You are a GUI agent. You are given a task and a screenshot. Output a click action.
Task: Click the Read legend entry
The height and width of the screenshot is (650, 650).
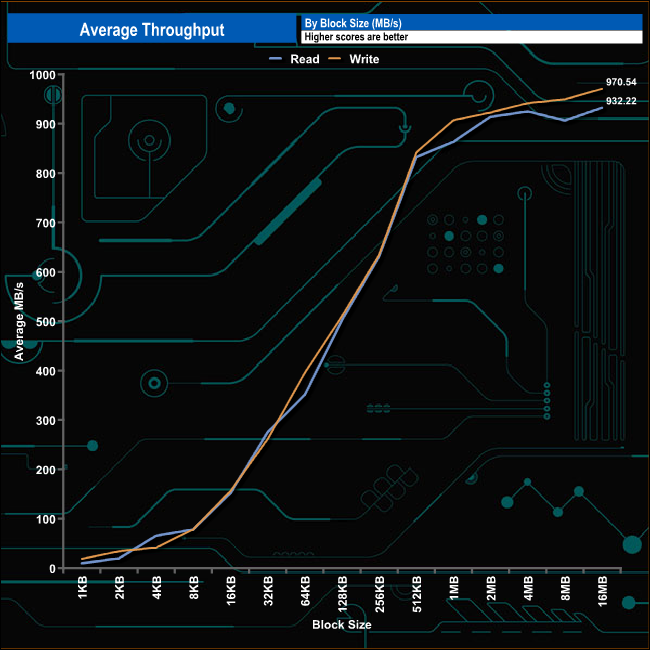(294, 59)
